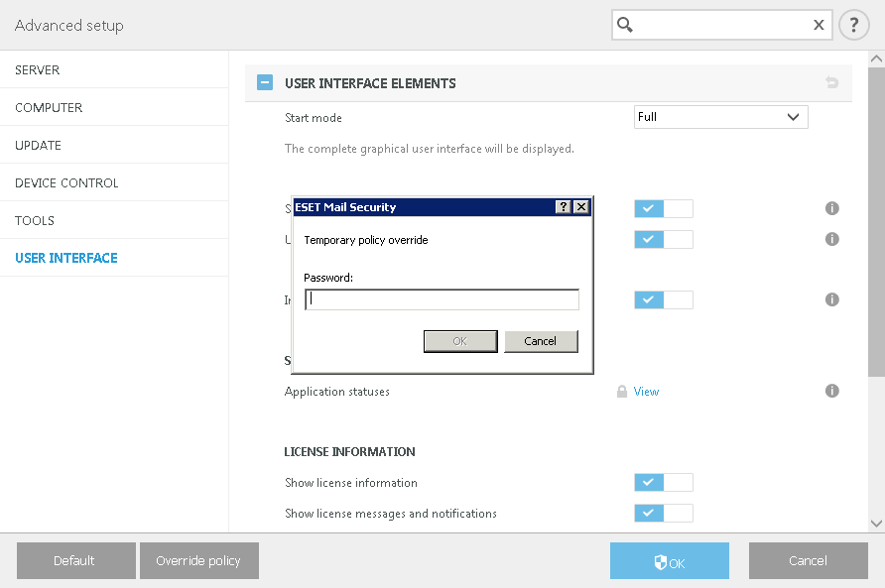The image size is (885, 588).
Task: Toggle Show license information switch
Action: coord(663,483)
